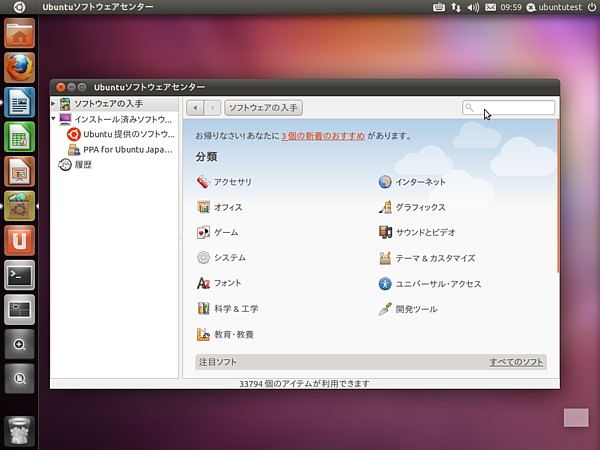
Task: Click the 分類 heading text
Action: pyautogui.click(x=207, y=157)
